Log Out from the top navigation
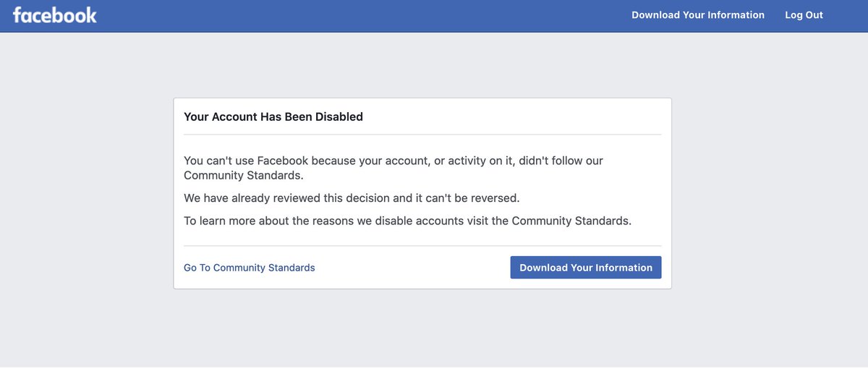 (804, 15)
